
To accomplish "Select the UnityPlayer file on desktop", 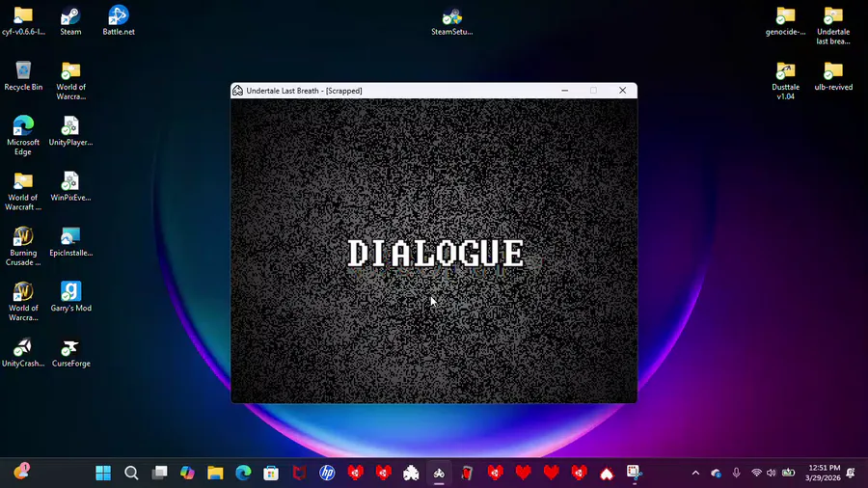I will (70, 132).
